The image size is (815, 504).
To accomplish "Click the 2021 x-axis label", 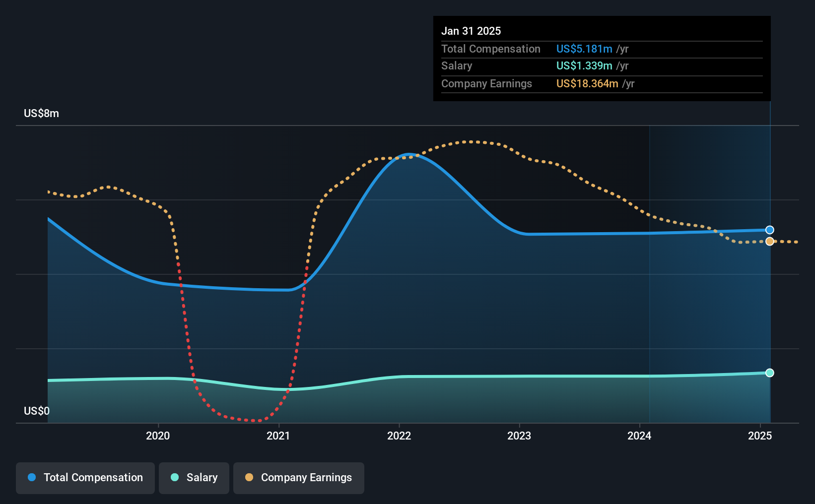I will coord(278,436).
